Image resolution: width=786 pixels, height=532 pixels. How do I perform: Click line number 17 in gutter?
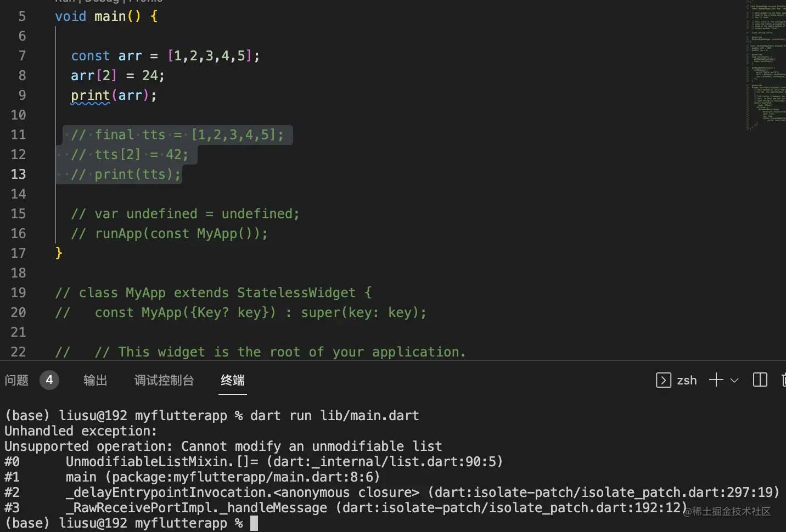click(18, 253)
